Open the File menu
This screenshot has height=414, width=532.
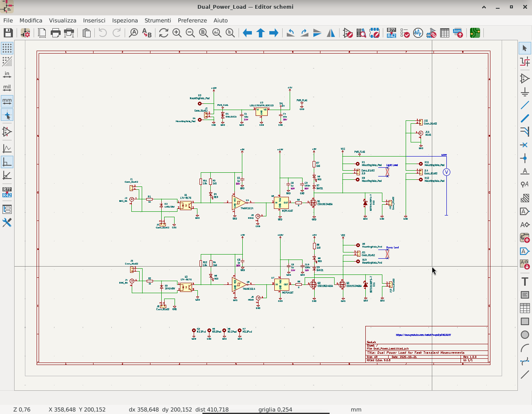[x=8, y=20]
